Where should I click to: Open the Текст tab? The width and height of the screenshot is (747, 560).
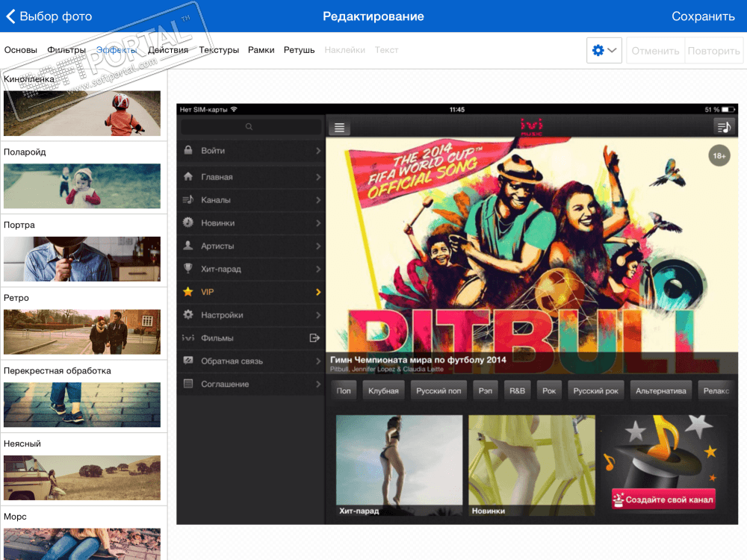point(386,50)
